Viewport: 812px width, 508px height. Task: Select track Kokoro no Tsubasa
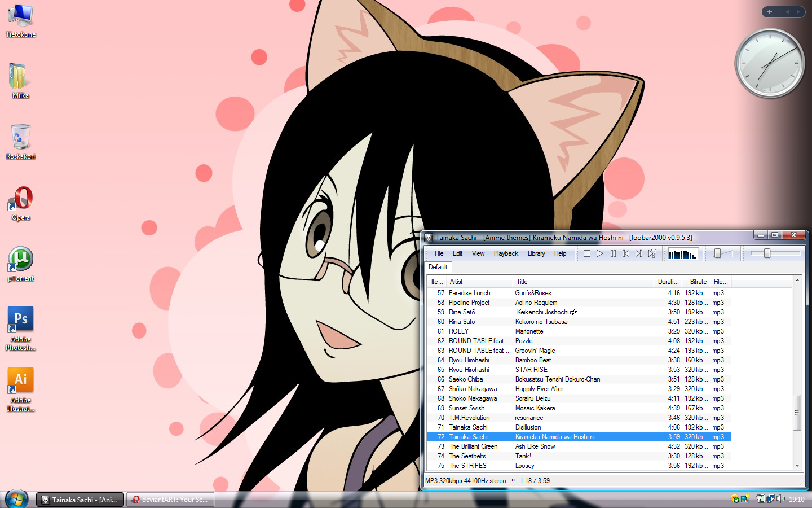580,322
